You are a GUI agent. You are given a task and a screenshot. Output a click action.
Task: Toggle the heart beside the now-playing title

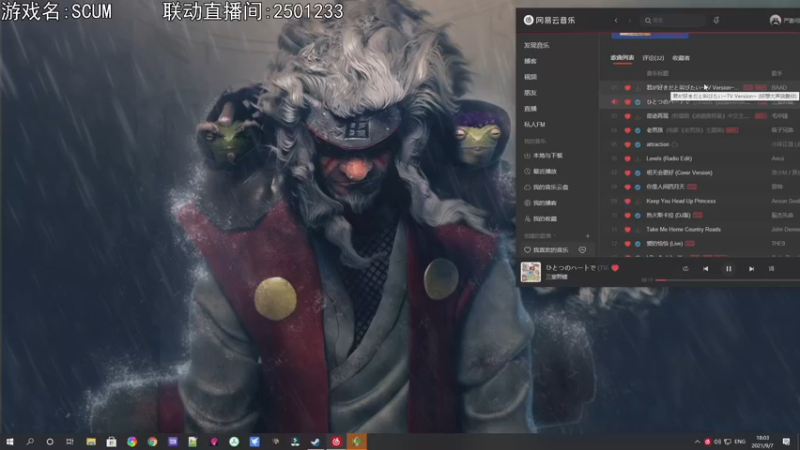[615, 268]
